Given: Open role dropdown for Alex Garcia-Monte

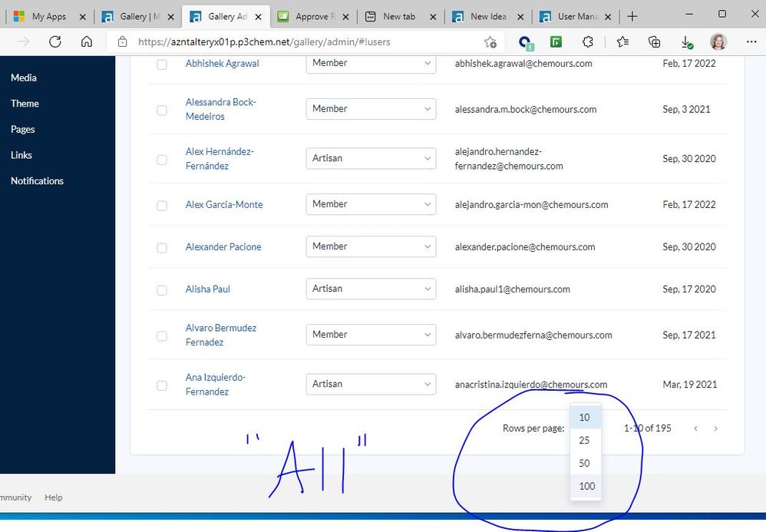Looking at the screenshot, I should 371,204.
